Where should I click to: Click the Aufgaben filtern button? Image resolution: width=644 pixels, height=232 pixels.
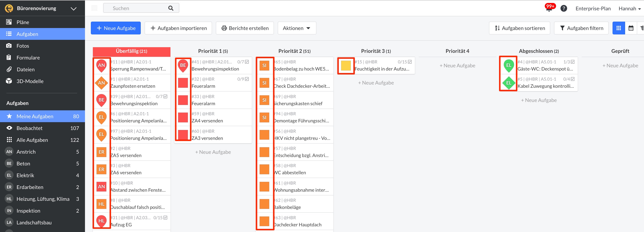click(x=581, y=28)
